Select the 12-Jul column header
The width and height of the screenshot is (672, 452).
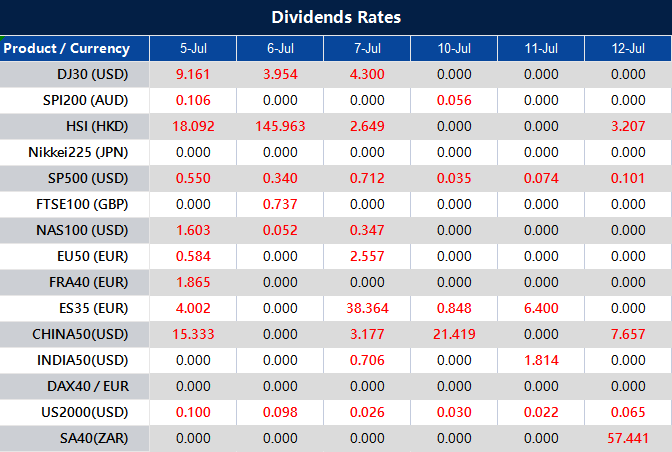pos(628,48)
